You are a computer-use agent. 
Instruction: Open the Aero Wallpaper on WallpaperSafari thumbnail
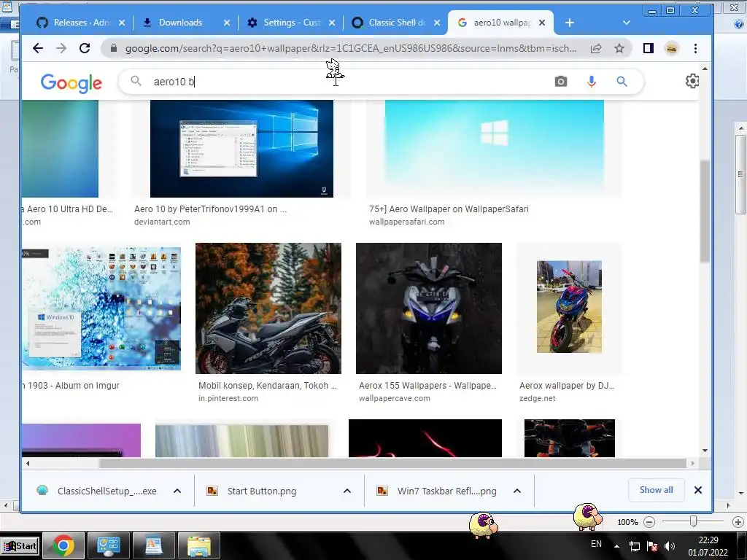click(x=494, y=149)
